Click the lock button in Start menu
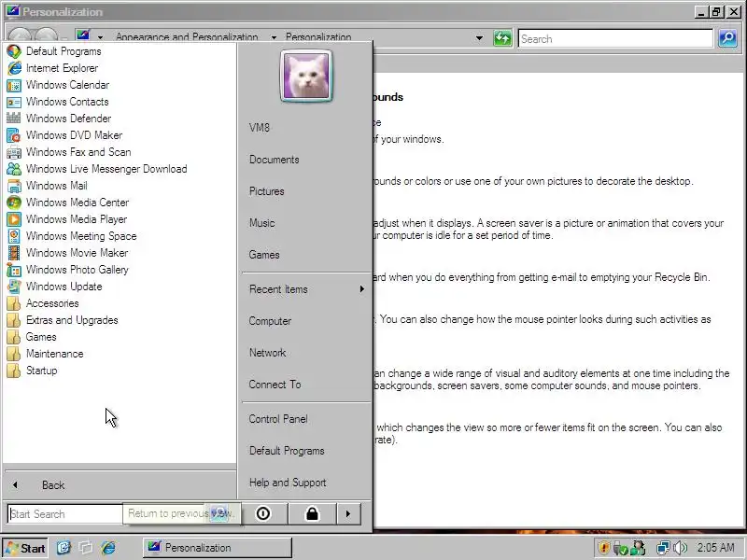Image resolution: width=747 pixels, height=560 pixels. click(x=312, y=514)
